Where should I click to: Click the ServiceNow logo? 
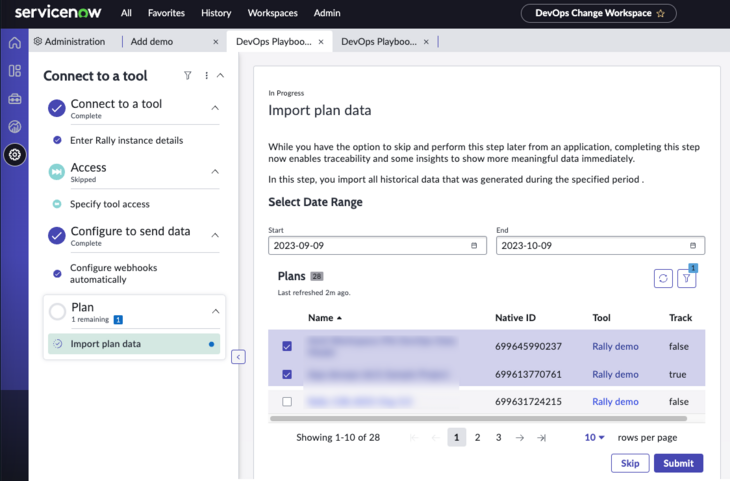[x=58, y=13]
